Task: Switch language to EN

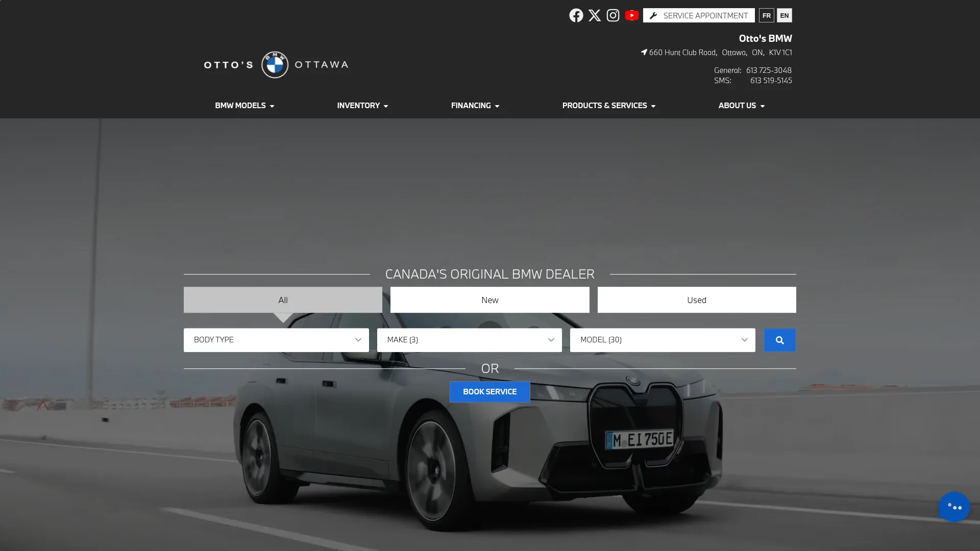Action: click(785, 15)
